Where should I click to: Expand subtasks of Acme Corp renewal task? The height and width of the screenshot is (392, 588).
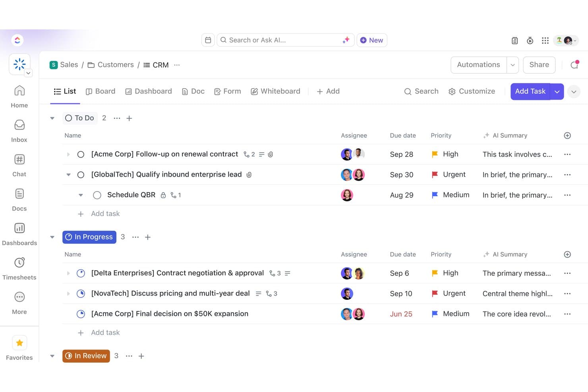(x=68, y=154)
